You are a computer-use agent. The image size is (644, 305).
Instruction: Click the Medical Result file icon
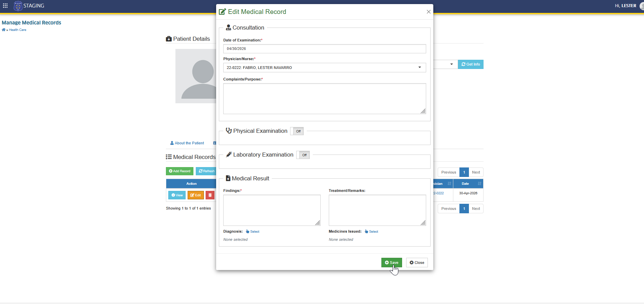click(228, 178)
